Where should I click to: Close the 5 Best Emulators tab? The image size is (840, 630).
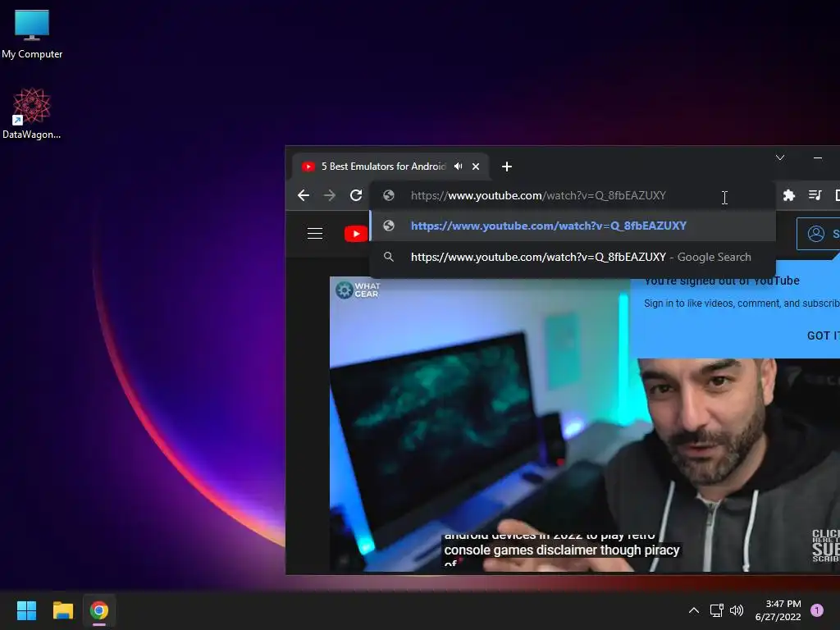(476, 167)
